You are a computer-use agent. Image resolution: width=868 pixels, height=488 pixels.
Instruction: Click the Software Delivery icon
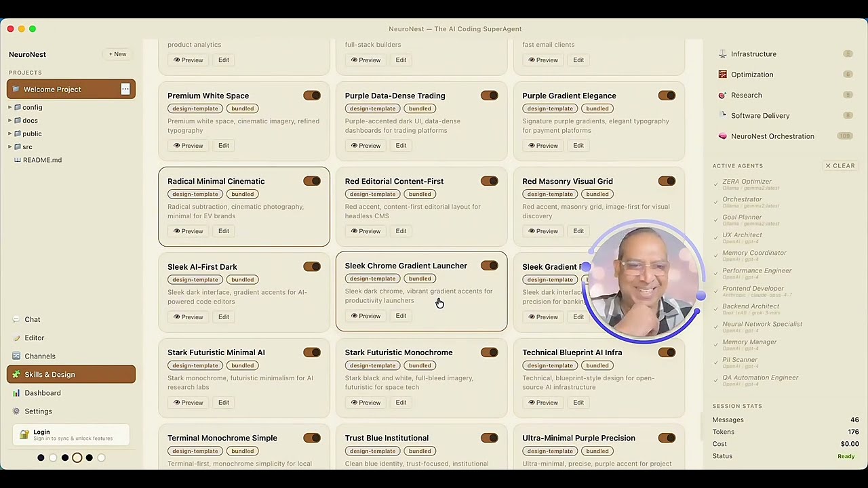(x=722, y=115)
